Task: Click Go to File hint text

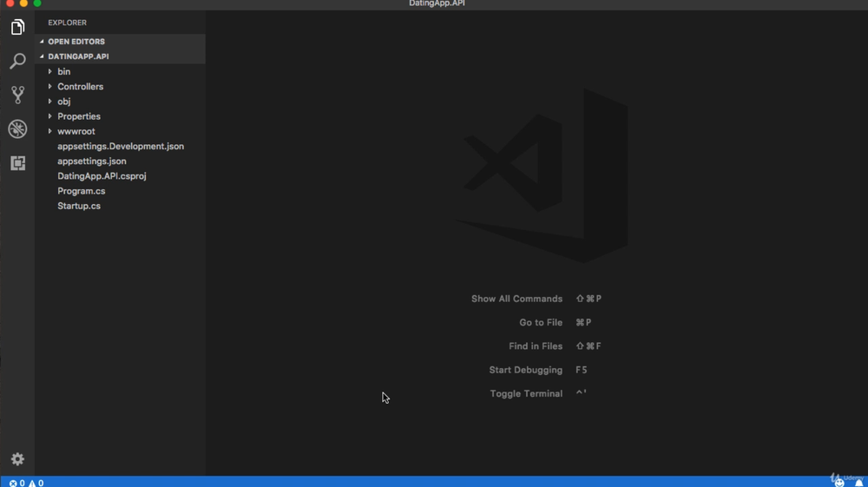Action: [x=541, y=323]
